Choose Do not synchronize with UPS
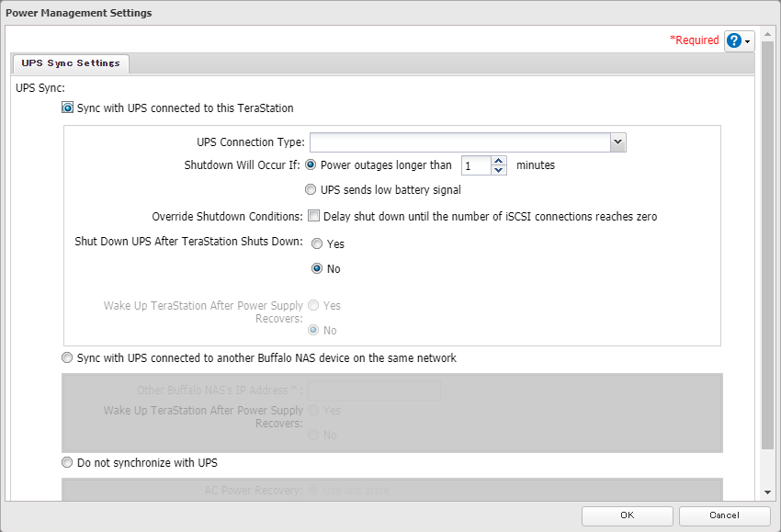This screenshot has width=781, height=532. pyautogui.click(x=68, y=462)
